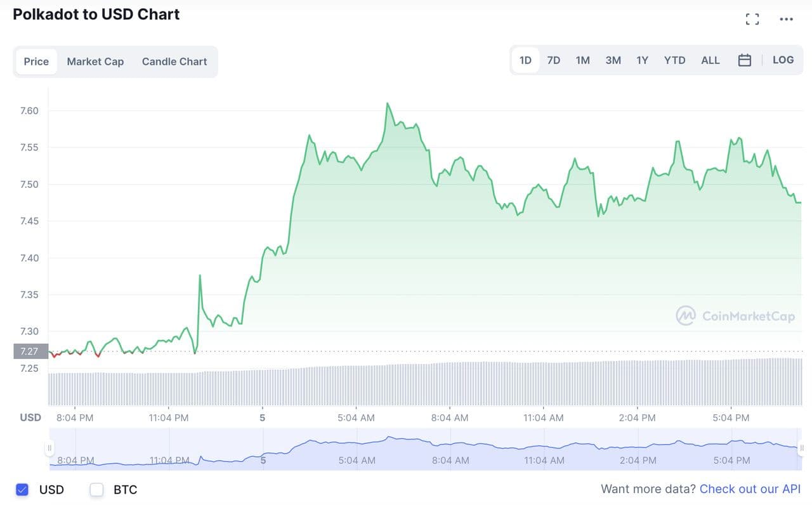Show ALL time price history

710,60
